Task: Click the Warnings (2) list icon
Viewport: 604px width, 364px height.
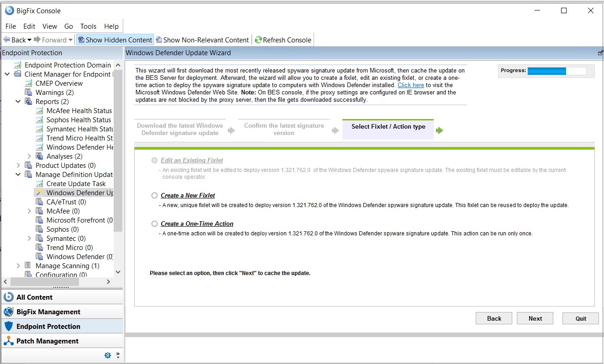Action: click(x=28, y=93)
